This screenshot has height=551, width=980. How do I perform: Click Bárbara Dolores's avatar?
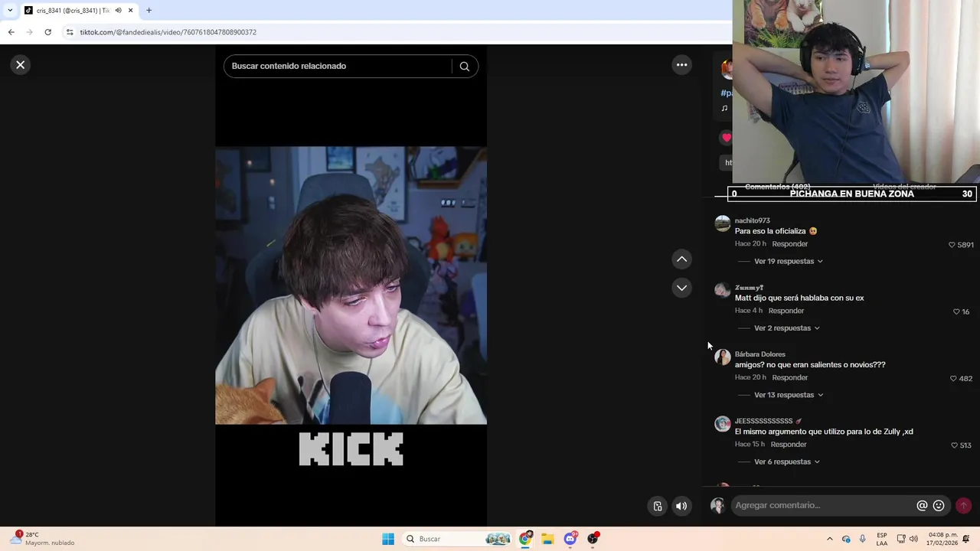722,357
